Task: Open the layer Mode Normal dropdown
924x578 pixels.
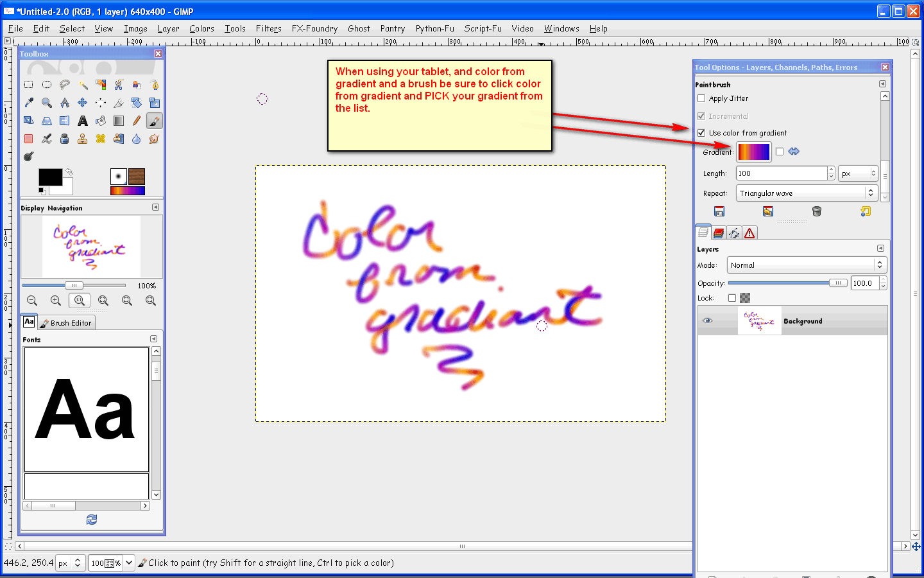Action: [x=807, y=265]
